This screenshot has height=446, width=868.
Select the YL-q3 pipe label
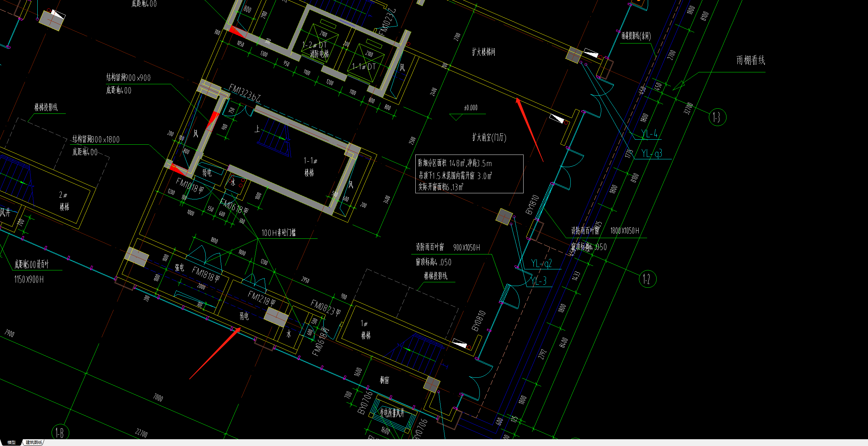pyautogui.click(x=652, y=154)
